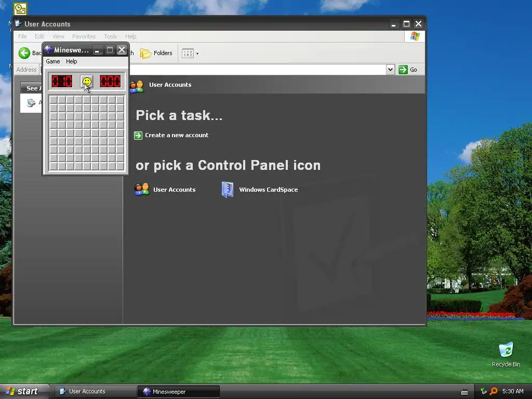Open the Edit menu in User Accounts
Screen dimensions: 532x399
(39, 36)
